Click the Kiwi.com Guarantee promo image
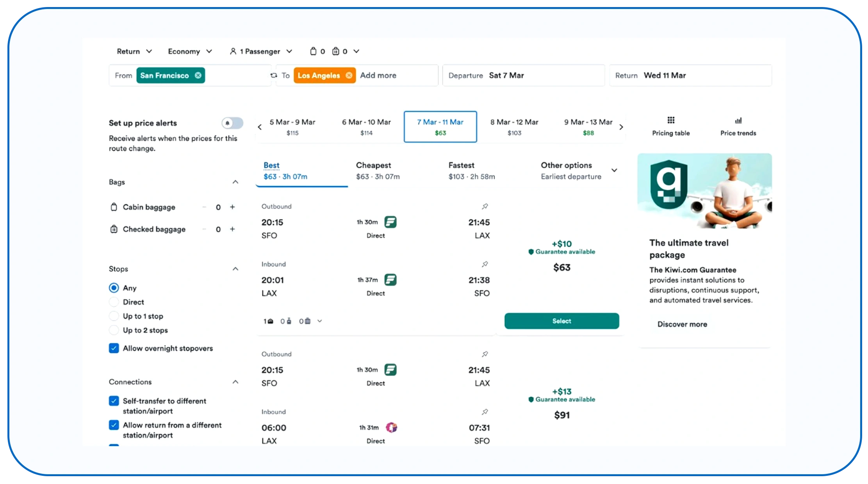868x484 pixels. (x=704, y=191)
